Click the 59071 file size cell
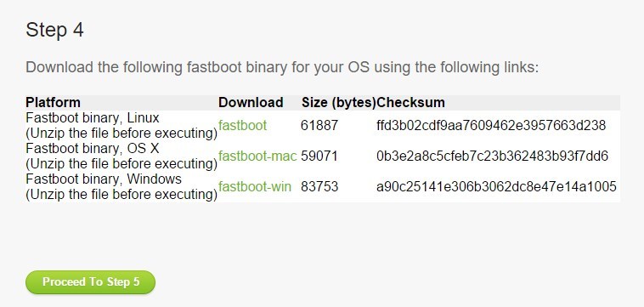The height and width of the screenshot is (307, 644). 319,156
